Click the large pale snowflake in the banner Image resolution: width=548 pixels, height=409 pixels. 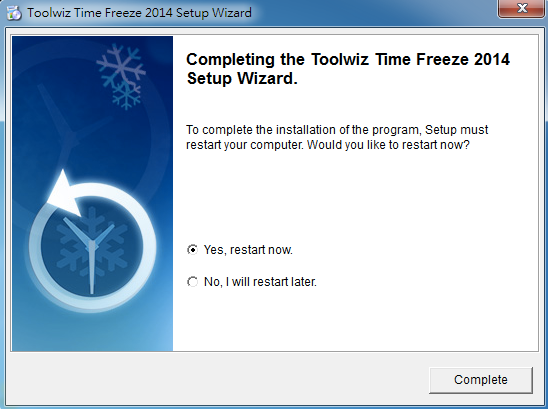click(121, 66)
